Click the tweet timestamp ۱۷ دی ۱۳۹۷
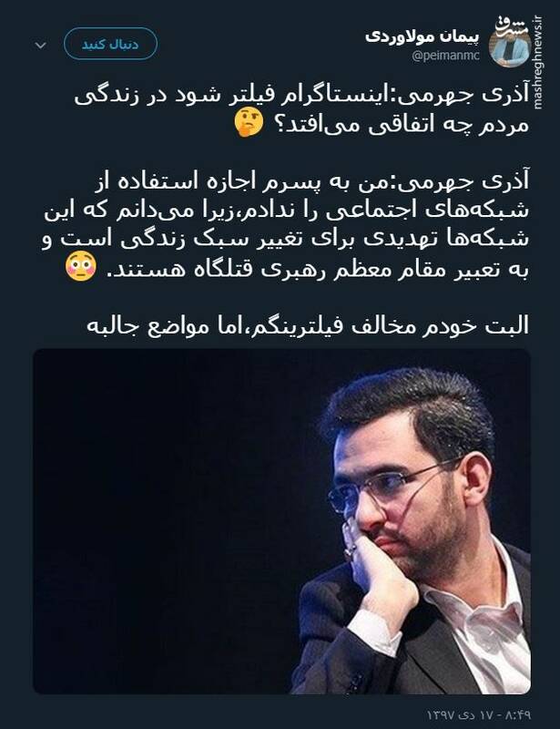 tap(478, 714)
